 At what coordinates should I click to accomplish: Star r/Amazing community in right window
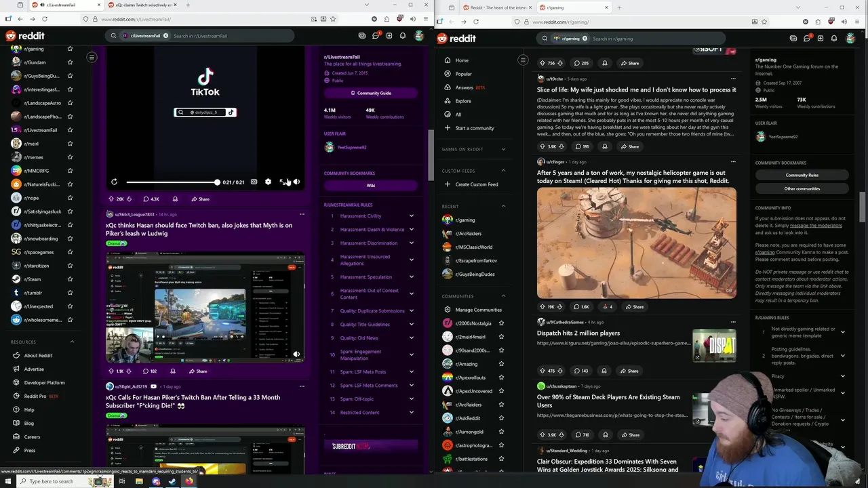point(501,364)
